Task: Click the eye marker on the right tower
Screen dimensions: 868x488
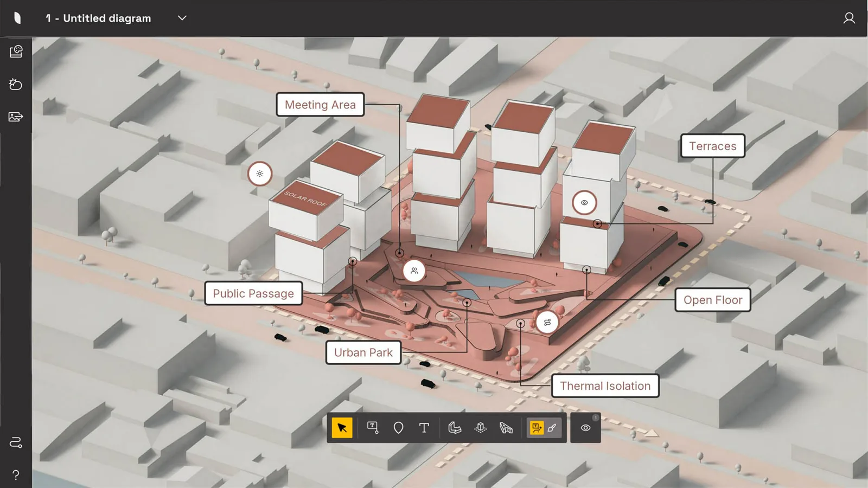Action: point(584,202)
